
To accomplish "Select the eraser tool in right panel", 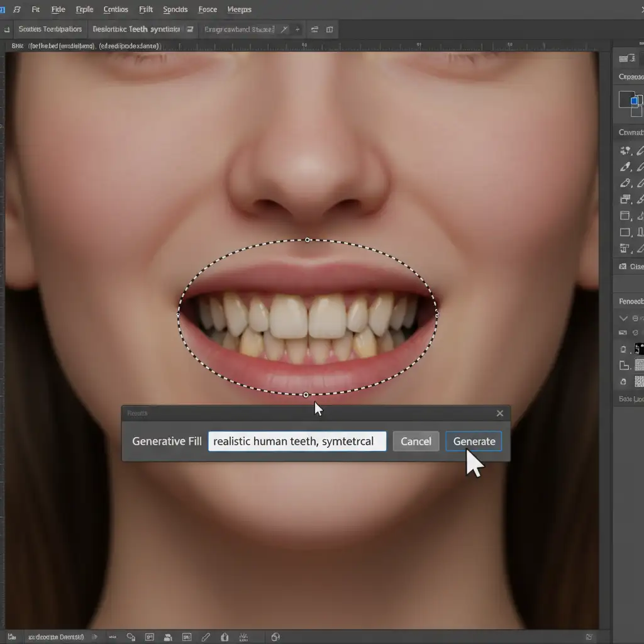I will tap(625, 183).
